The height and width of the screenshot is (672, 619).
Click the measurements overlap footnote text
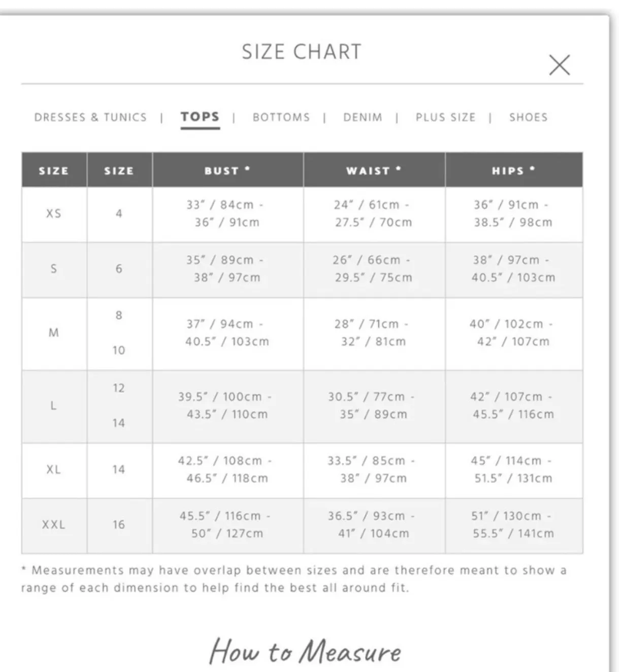[x=294, y=579]
